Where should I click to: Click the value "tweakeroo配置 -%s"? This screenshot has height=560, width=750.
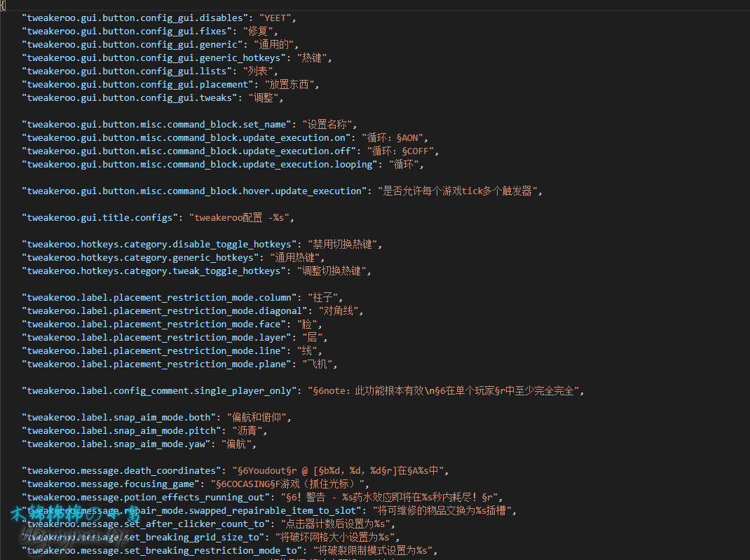[239, 218]
